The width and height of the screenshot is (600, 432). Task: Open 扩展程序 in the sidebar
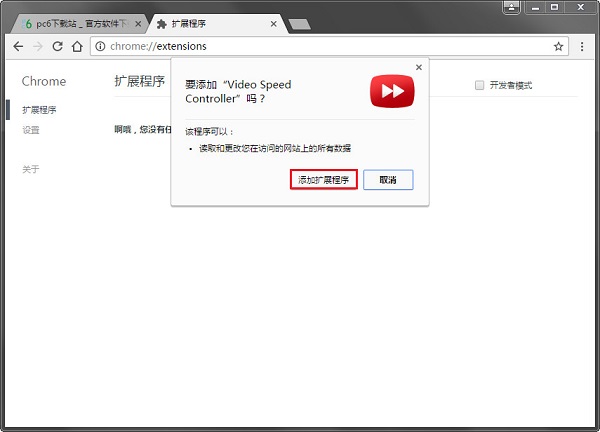pos(39,110)
